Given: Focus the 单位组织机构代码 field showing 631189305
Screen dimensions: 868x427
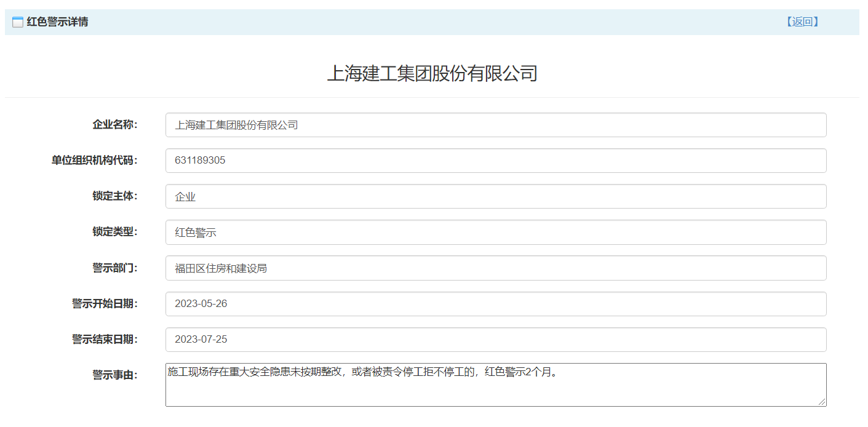Looking at the screenshot, I should (496, 161).
